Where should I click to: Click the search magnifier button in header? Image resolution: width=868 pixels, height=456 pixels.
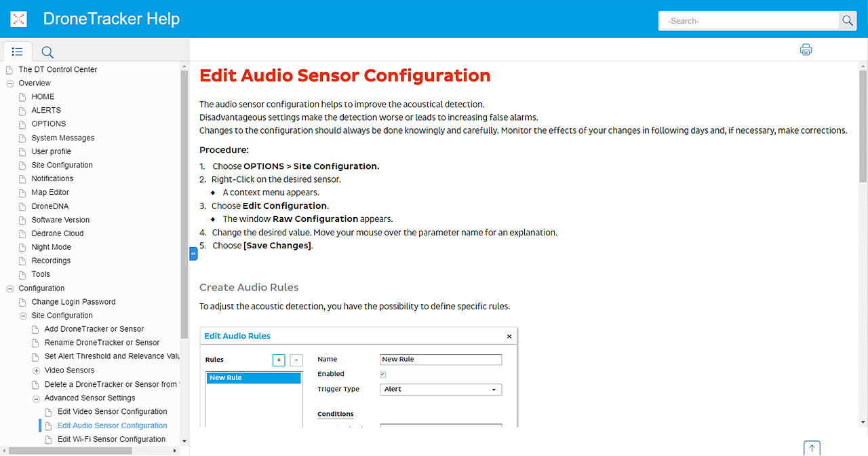[x=848, y=21]
